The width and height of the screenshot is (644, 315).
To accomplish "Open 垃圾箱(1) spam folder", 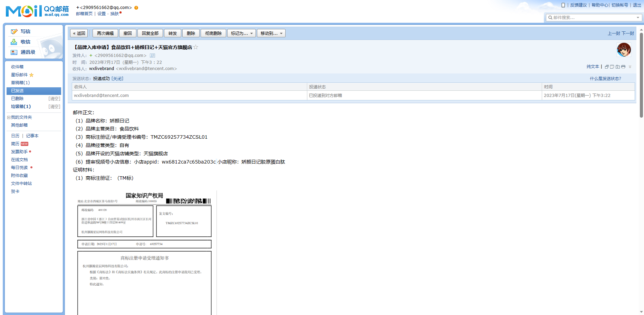I will (x=21, y=107).
